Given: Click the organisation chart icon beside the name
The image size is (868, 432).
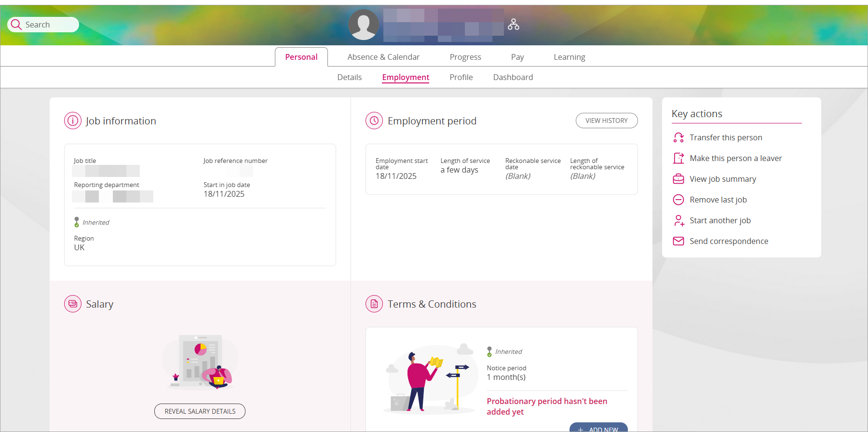Looking at the screenshot, I should pos(514,24).
